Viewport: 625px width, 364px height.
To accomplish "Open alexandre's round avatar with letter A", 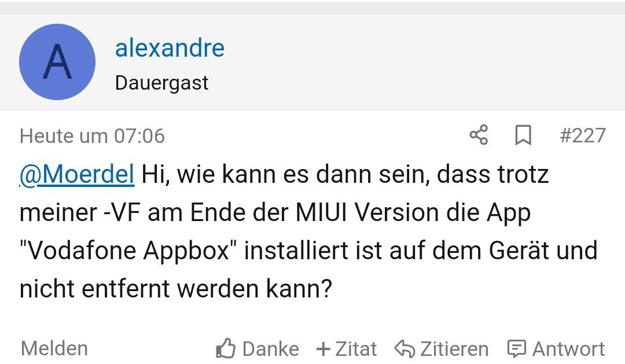I will coord(57,62).
